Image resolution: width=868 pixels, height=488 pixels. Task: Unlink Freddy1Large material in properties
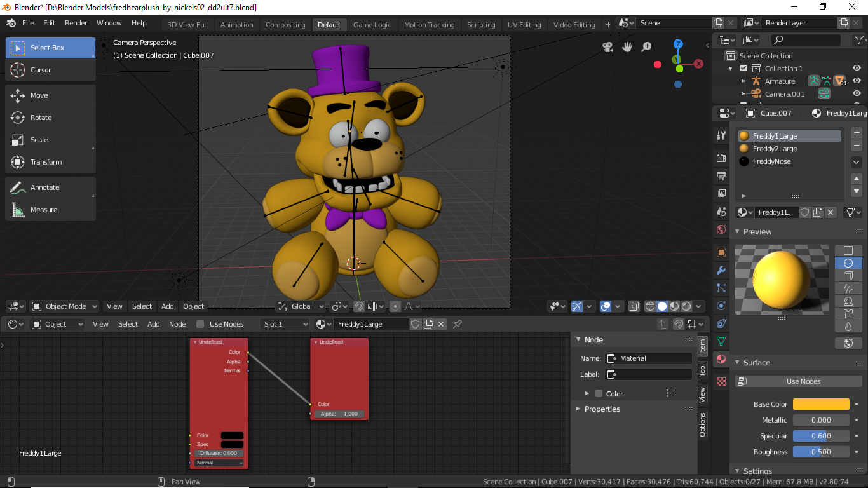click(831, 212)
